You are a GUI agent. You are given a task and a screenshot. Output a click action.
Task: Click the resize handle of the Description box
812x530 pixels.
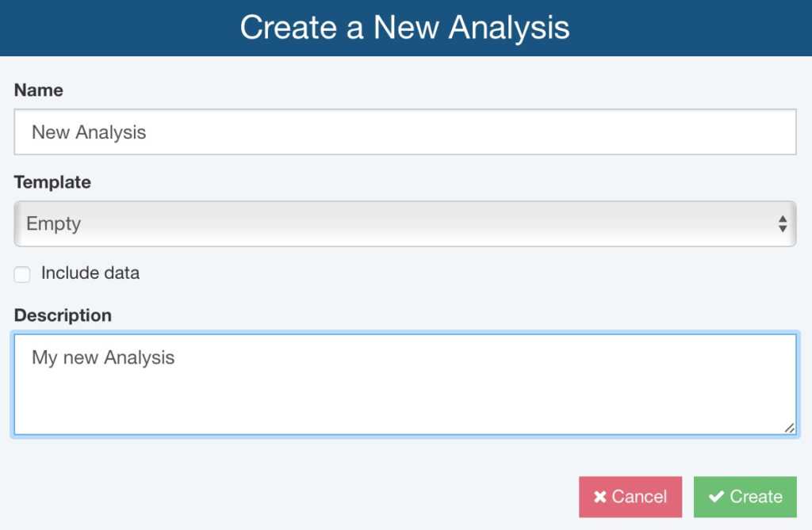click(x=790, y=429)
